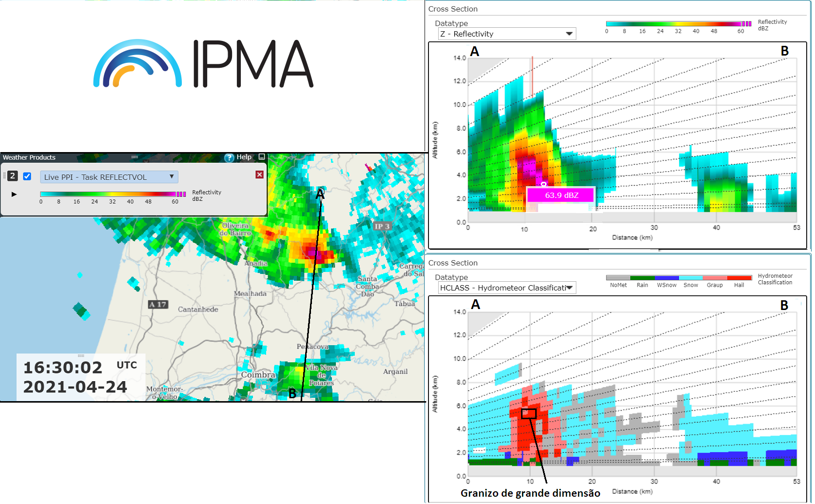Image resolution: width=815 pixels, height=504 pixels.
Task: Click the Penacova label on the map
Action: (x=312, y=347)
